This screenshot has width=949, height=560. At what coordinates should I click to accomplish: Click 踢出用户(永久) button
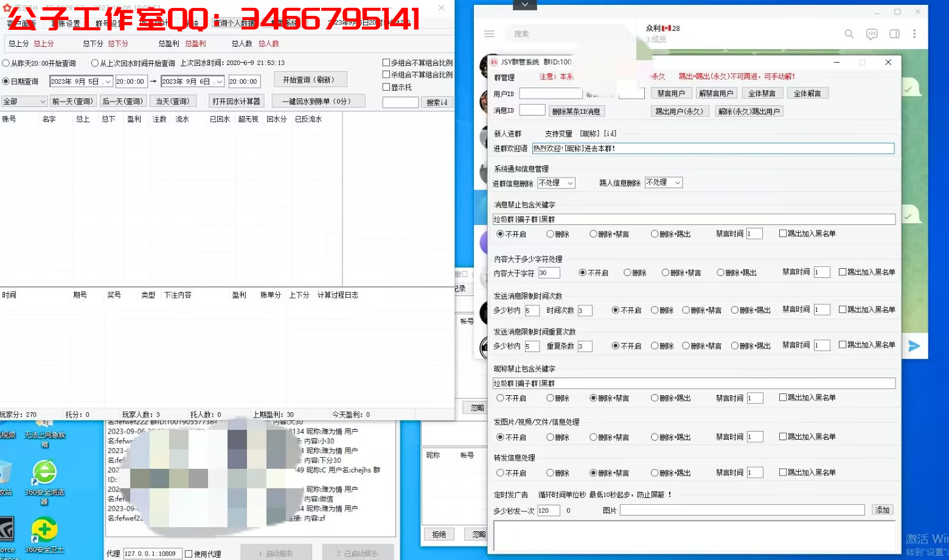click(x=680, y=111)
